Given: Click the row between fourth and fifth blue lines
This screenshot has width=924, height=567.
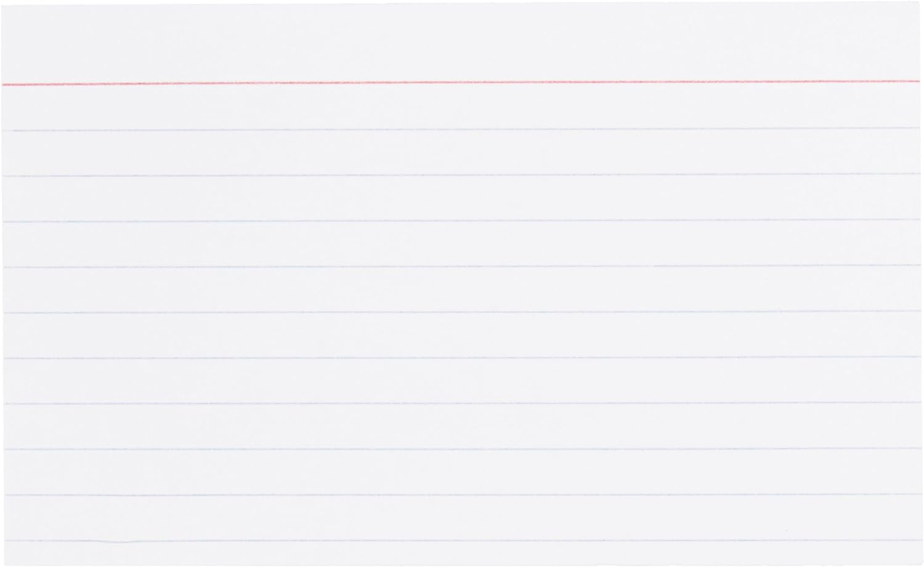Looking at the screenshot, I should (x=461, y=289).
